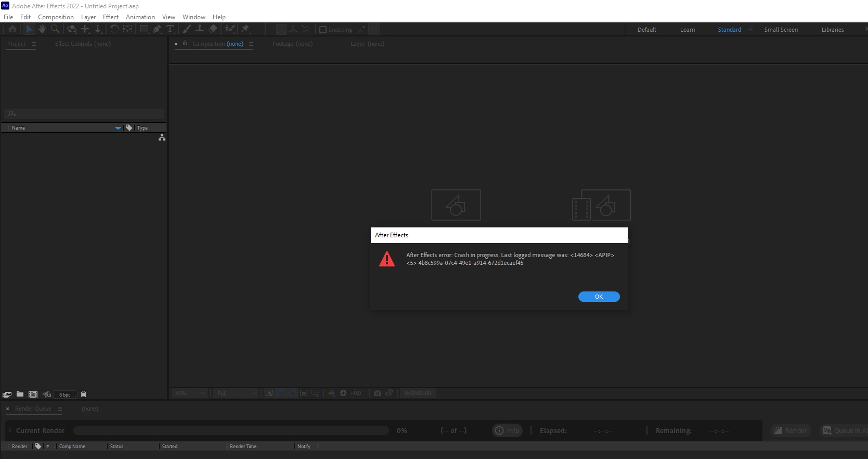Select the Type text tool
Image resolution: width=868 pixels, height=459 pixels.
pos(170,29)
